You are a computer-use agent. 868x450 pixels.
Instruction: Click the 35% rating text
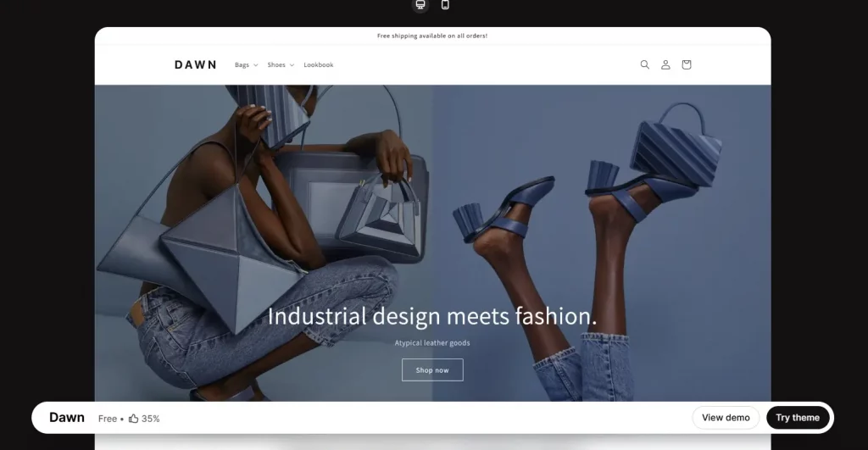pyautogui.click(x=151, y=419)
